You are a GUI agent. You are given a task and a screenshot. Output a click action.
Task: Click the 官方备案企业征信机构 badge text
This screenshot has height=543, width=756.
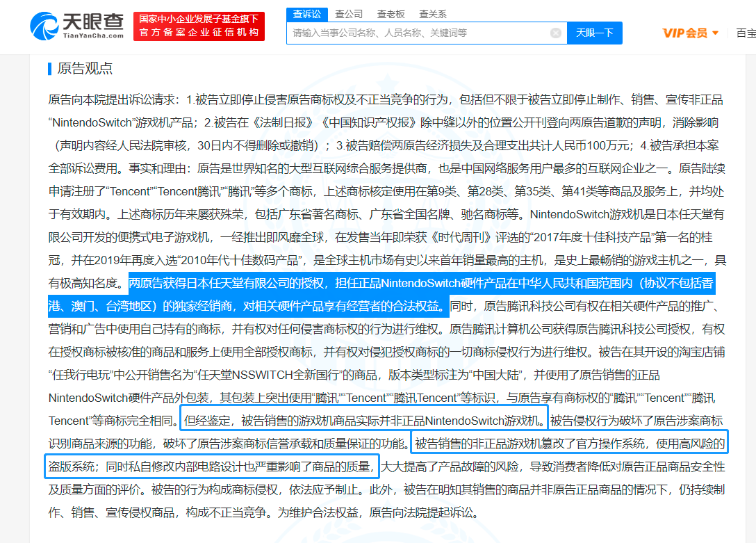pyautogui.click(x=199, y=32)
